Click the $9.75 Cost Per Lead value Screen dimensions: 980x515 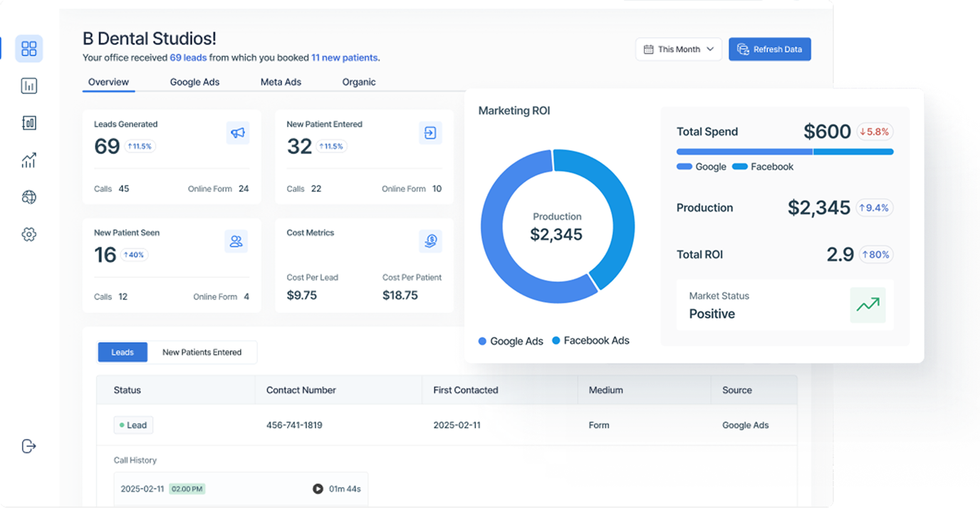point(302,295)
